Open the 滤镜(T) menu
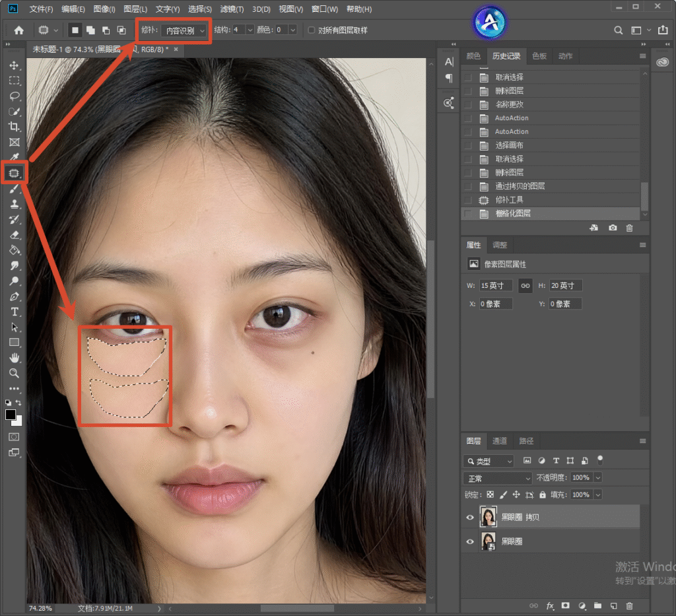The width and height of the screenshot is (676, 616). click(x=232, y=9)
